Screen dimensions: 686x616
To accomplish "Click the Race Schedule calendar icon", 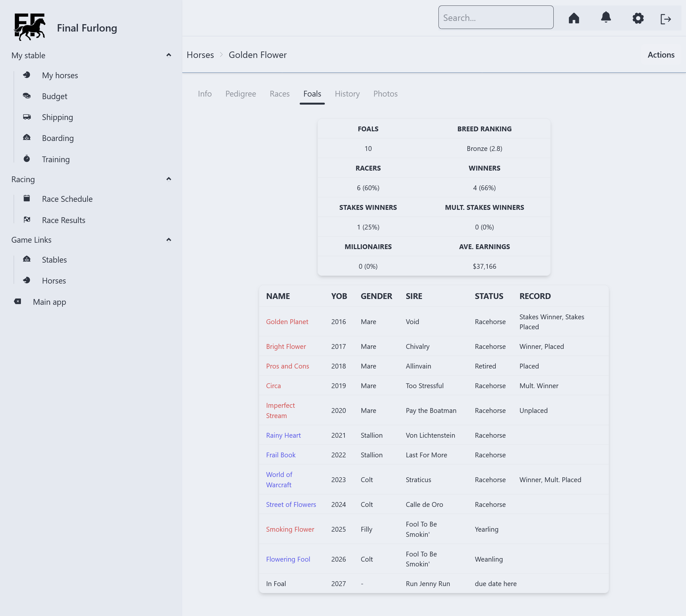I will (x=27, y=198).
